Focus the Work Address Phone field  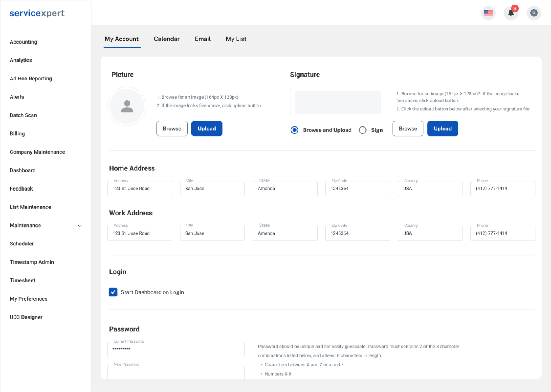point(502,233)
